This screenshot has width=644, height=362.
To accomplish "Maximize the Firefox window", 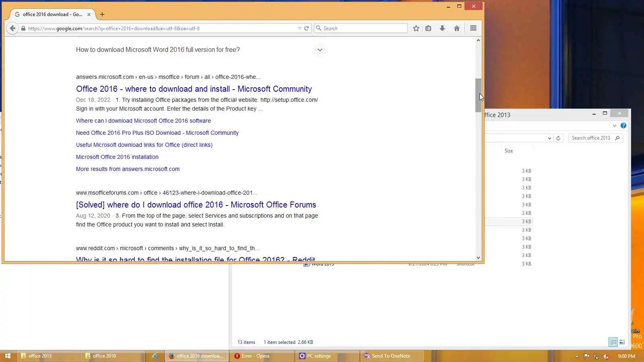I will (459, 6).
